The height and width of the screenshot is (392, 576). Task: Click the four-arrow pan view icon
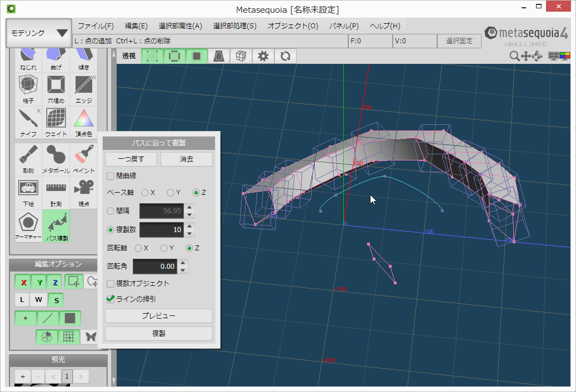[526, 56]
